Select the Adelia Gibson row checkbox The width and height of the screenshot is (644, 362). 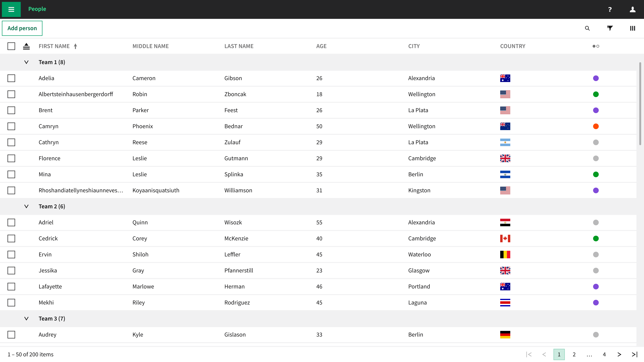(11, 78)
